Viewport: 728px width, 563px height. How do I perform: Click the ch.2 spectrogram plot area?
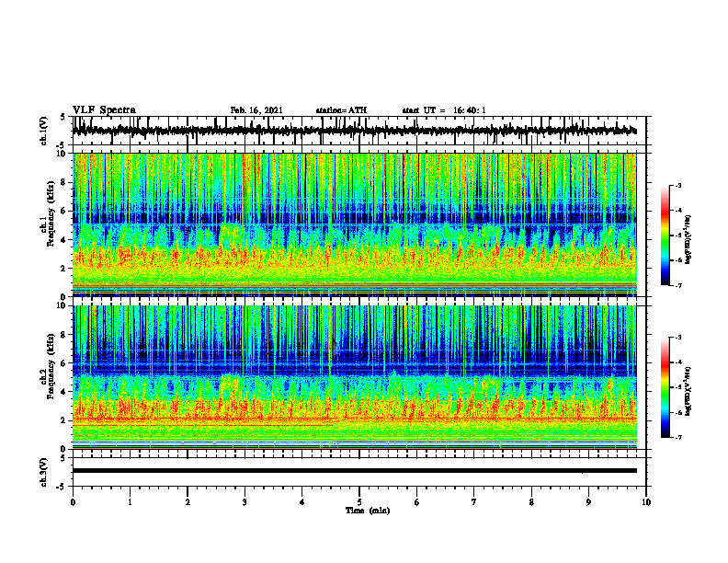(354, 377)
